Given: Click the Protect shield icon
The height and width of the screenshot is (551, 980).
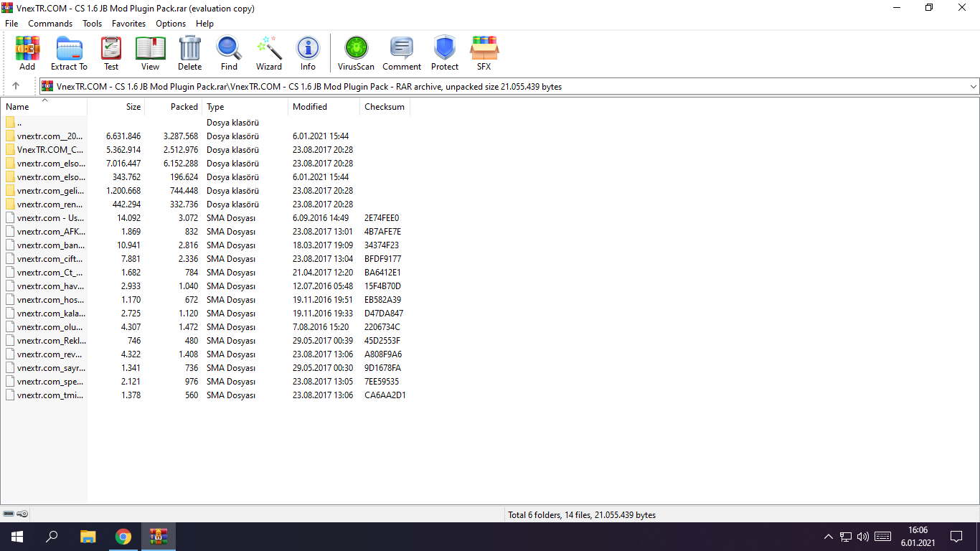Looking at the screenshot, I should coord(445,54).
